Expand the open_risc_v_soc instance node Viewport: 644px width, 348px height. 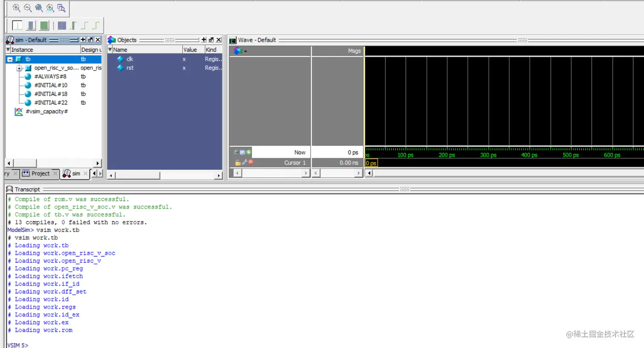click(19, 68)
